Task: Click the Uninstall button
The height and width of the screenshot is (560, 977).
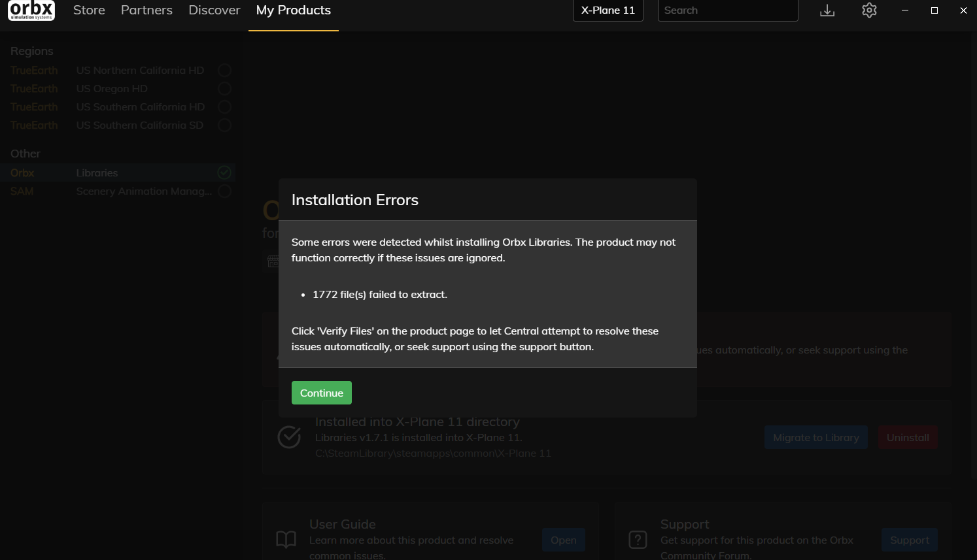Action: tap(908, 437)
